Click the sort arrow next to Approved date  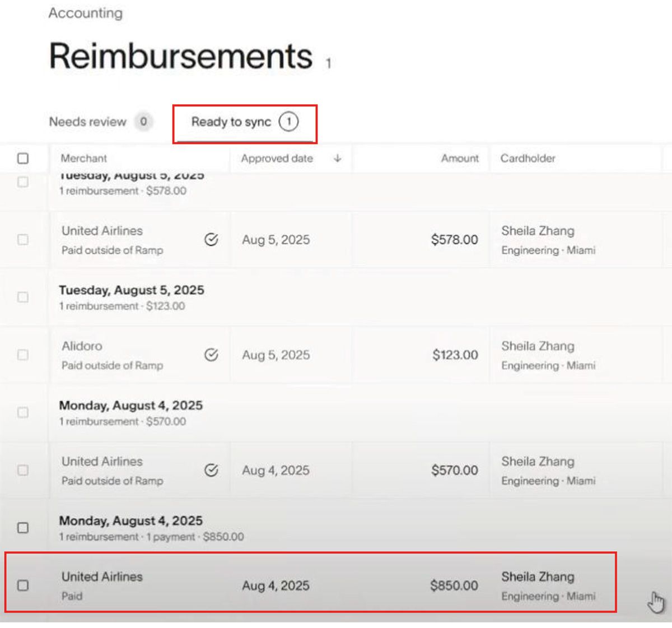(337, 159)
